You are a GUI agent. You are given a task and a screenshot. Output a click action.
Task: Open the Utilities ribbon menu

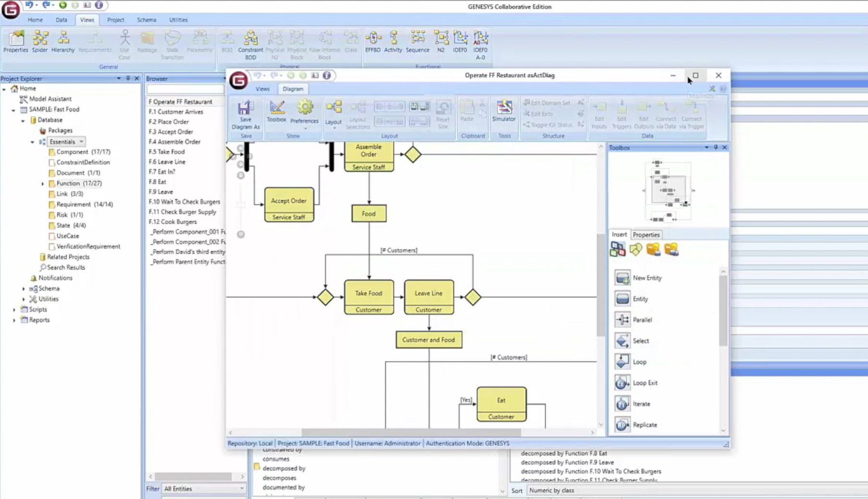pyautogui.click(x=178, y=20)
